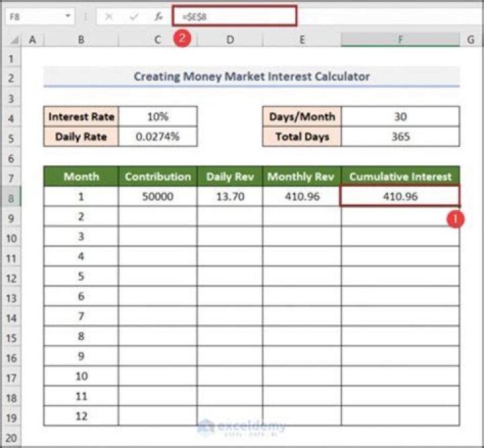Click the title 'Creating Money Market Interest Calculator'
The height and width of the screenshot is (448, 484).
point(251,77)
